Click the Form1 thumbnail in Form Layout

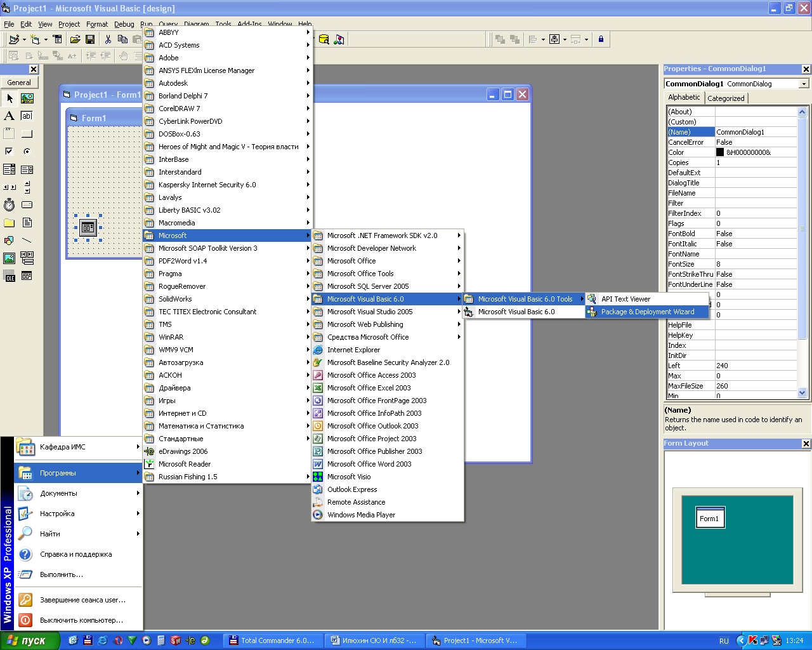point(710,517)
